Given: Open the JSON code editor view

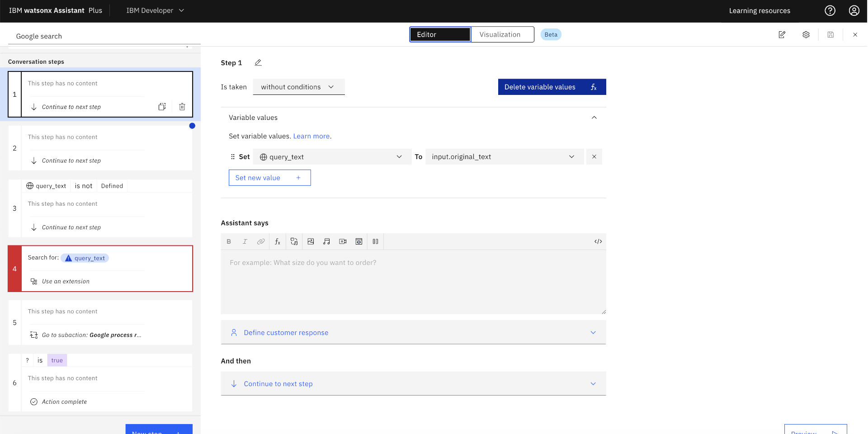Looking at the screenshot, I should [598, 241].
